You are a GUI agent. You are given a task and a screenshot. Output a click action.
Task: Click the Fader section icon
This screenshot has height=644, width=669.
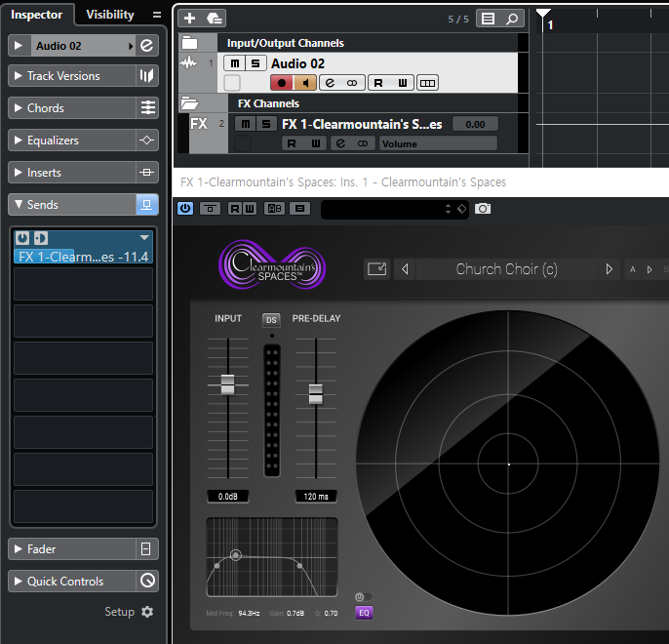point(146,548)
